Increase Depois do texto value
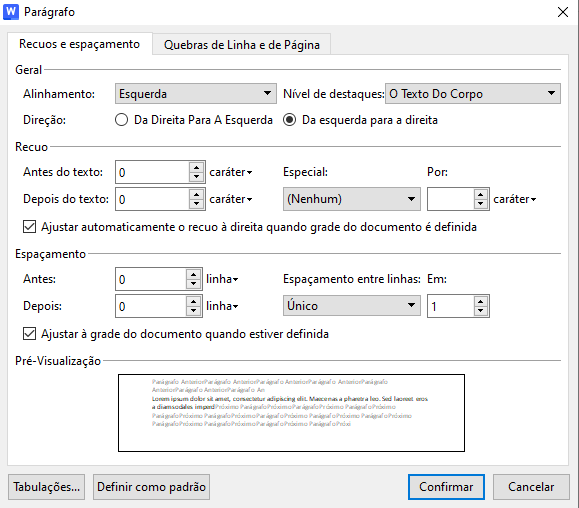Viewport: 579px width, 508px height. pos(197,194)
